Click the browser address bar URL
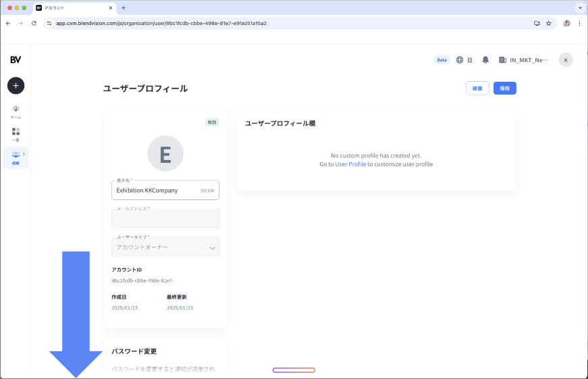This screenshot has height=379, width=588. [161, 23]
